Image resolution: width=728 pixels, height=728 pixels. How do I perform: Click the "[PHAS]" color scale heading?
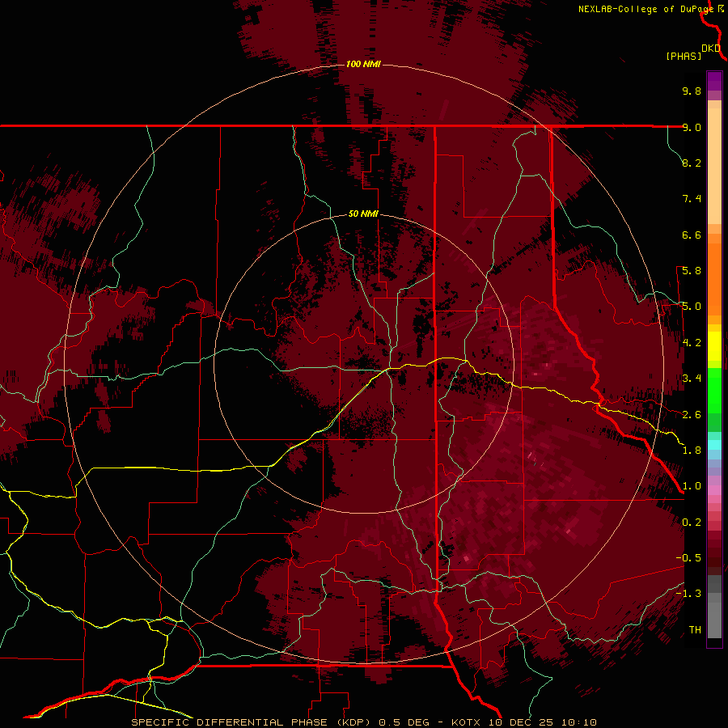coord(684,57)
